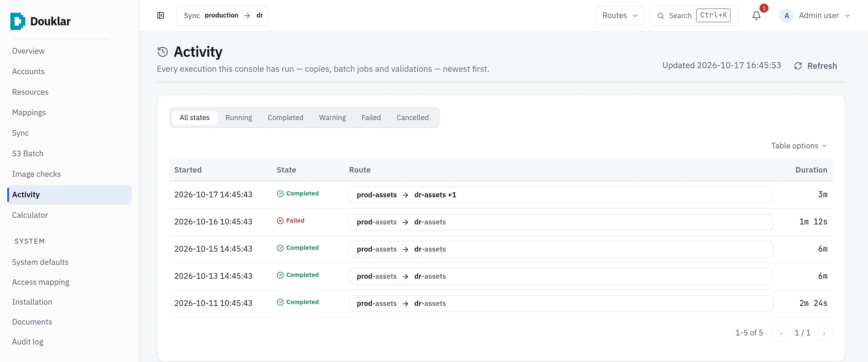Open the route of the Failed run
The image size is (868, 362).
coord(561,222)
